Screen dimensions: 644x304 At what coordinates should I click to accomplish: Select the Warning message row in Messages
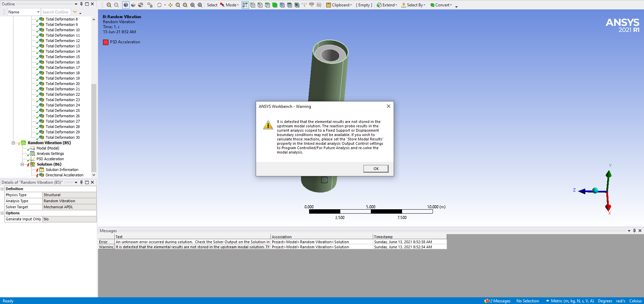click(x=273, y=247)
